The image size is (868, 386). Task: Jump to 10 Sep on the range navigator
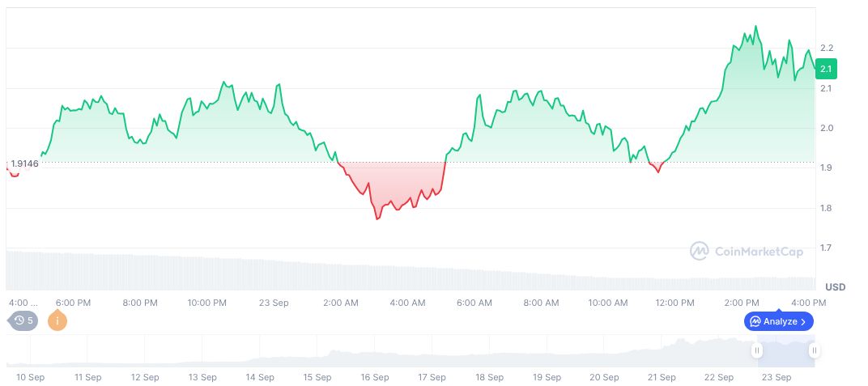pos(31,377)
